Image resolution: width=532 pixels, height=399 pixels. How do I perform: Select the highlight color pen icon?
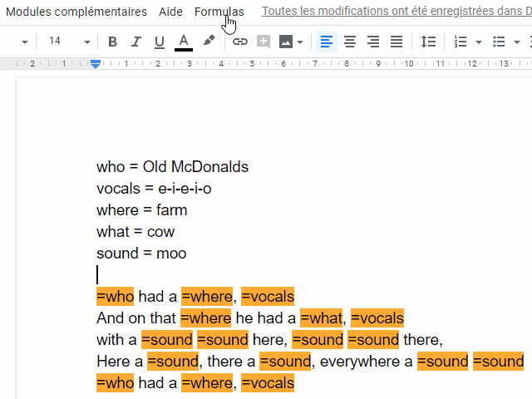[x=209, y=41]
